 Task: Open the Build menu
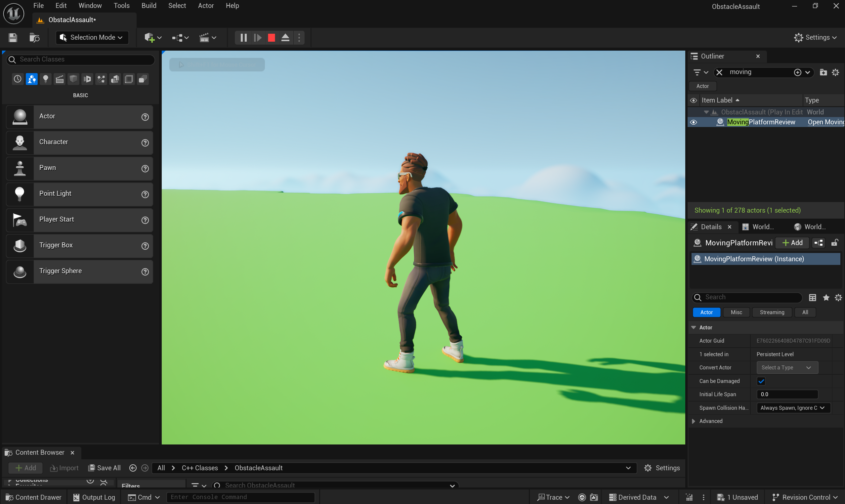[x=149, y=6]
